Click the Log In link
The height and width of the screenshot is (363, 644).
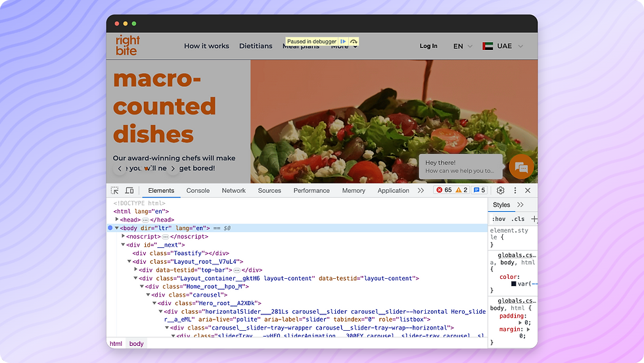(x=428, y=46)
